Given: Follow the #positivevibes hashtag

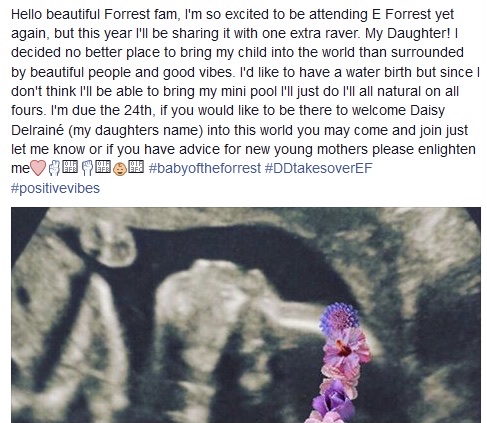Looking at the screenshot, I should (x=55, y=188).
